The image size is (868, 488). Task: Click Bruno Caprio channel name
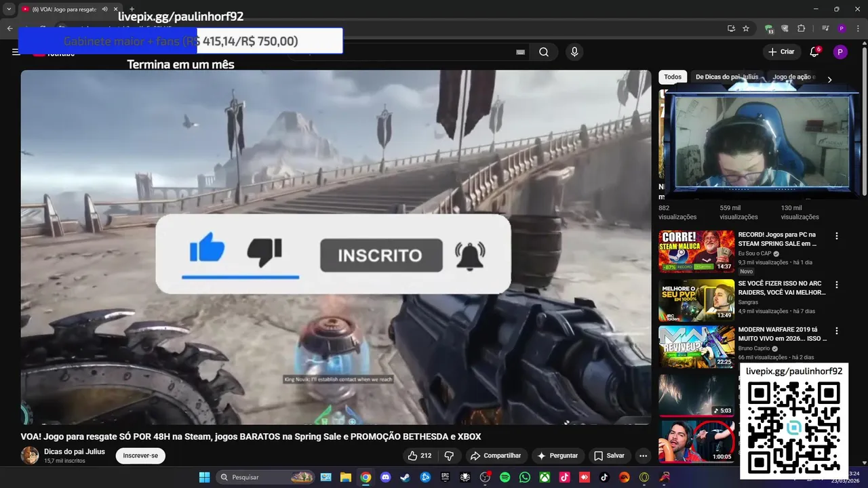pos(754,348)
